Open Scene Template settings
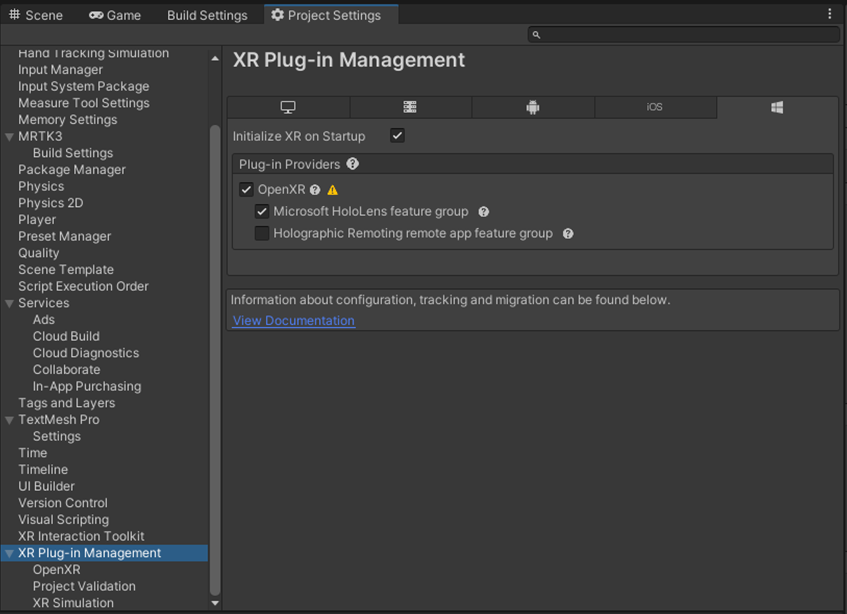847x614 pixels. [x=66, y=270]
